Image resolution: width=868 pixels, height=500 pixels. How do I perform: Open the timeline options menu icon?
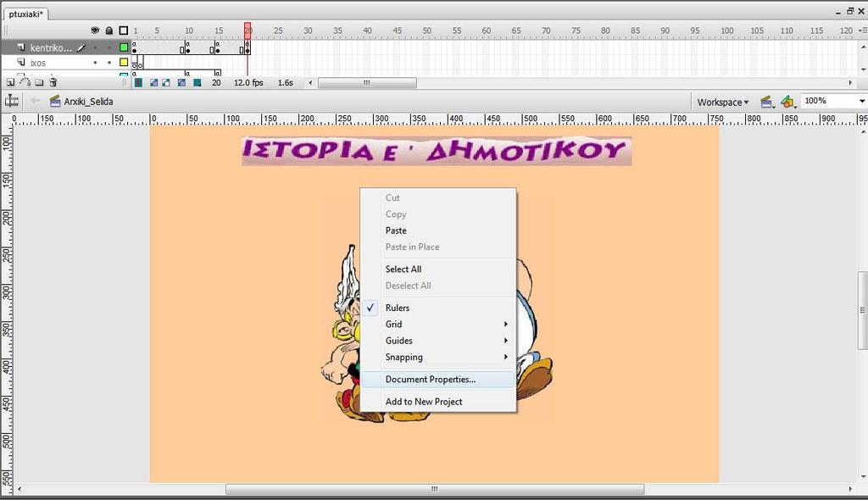pos(862,31)
